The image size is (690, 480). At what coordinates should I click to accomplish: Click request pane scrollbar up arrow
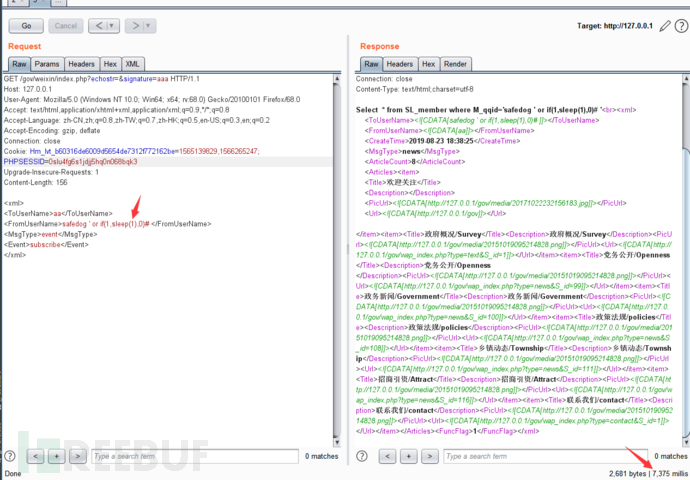pos(337,79)
